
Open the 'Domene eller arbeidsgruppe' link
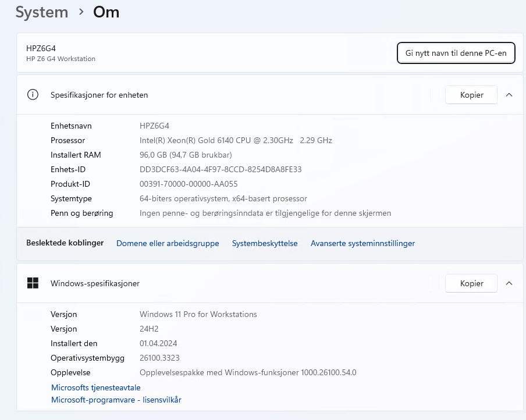(168, 243)
